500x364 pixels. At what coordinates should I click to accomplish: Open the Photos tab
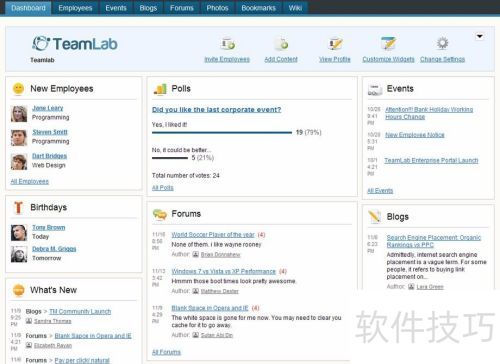click(x=217, y=8)
